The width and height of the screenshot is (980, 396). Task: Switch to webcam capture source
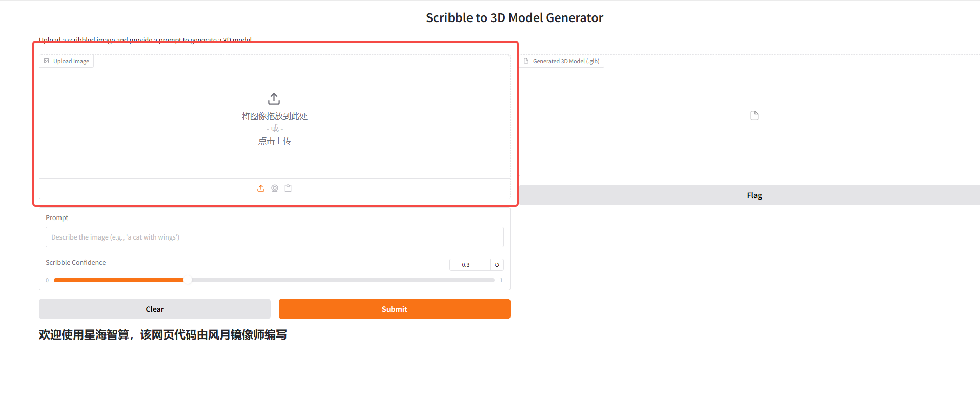pos(275,188)
